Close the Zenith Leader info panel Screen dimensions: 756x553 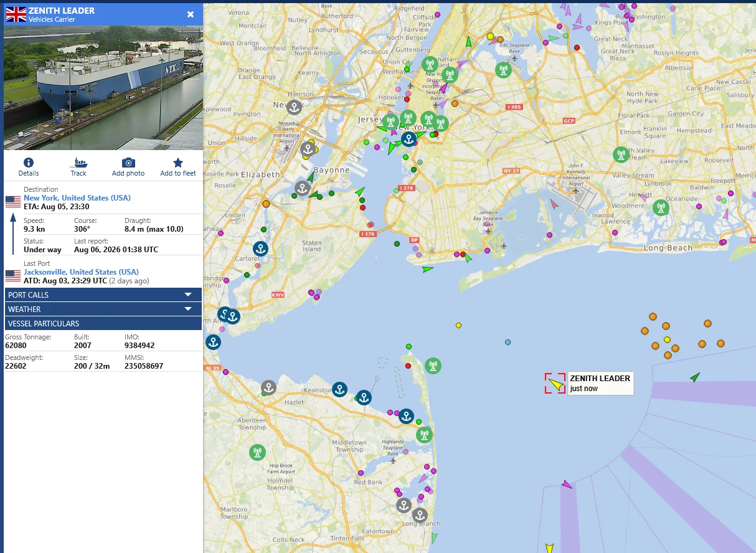(x=191, y=14)
